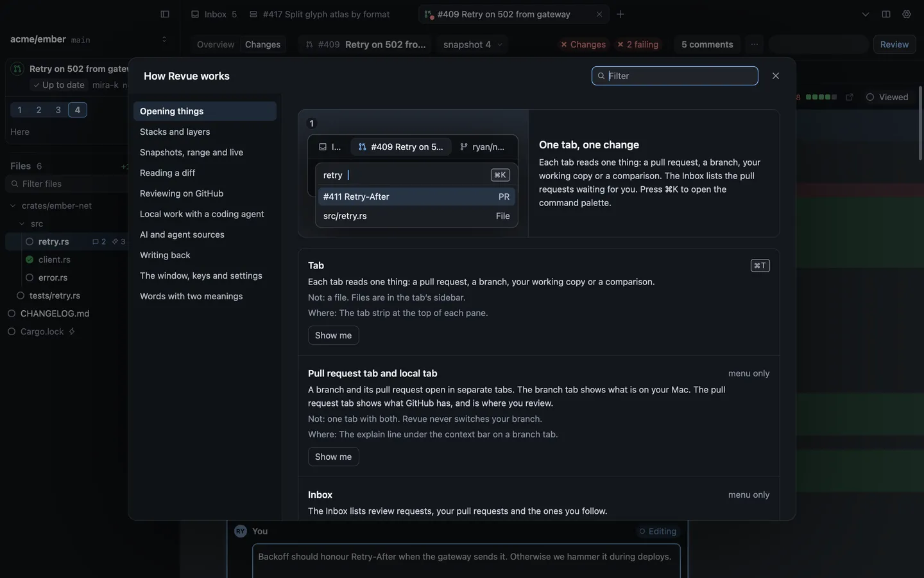
Task: Open the #417 Split glyph atlas tab
Action: (x=320, y=14)
